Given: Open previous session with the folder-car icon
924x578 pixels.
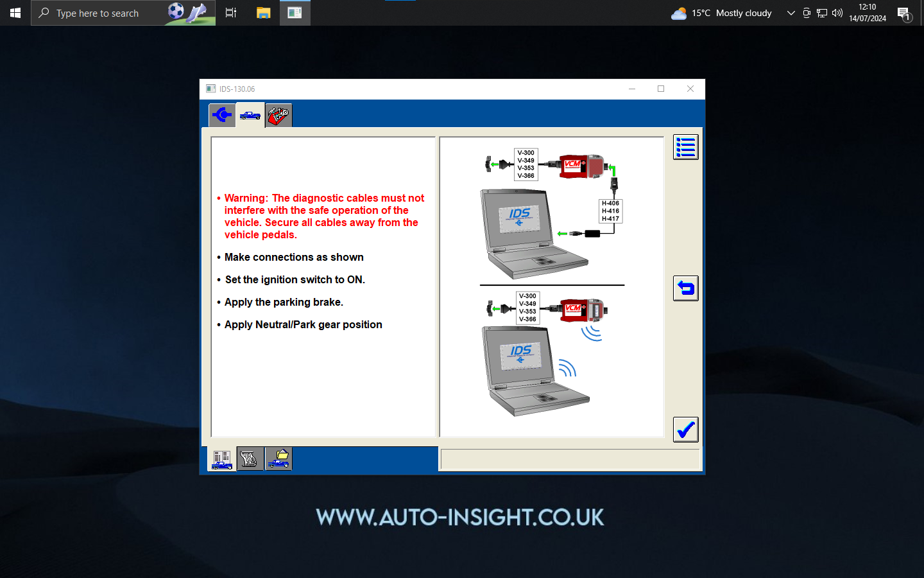Looking at the screenshot, I should pos(278,459).
